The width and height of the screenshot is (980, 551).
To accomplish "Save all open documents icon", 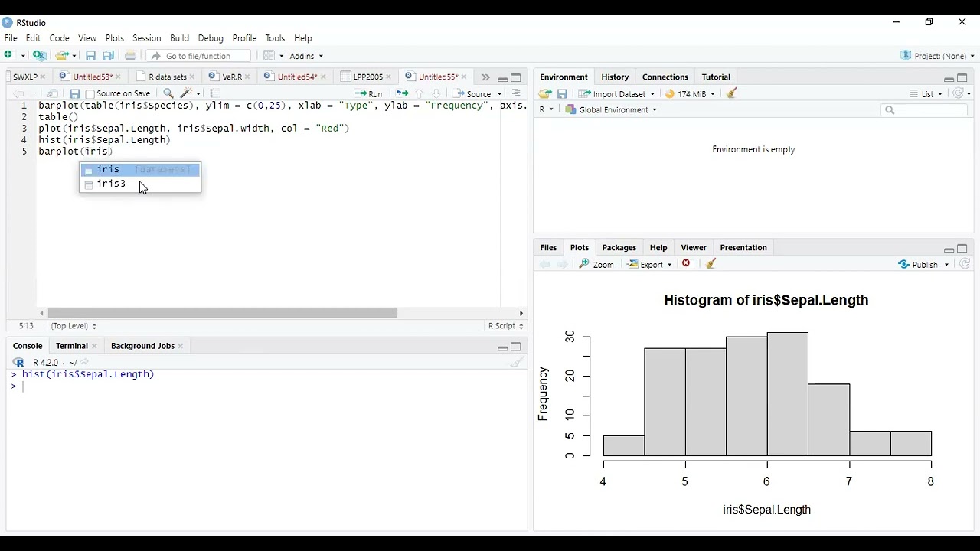I will coord(109,55).
